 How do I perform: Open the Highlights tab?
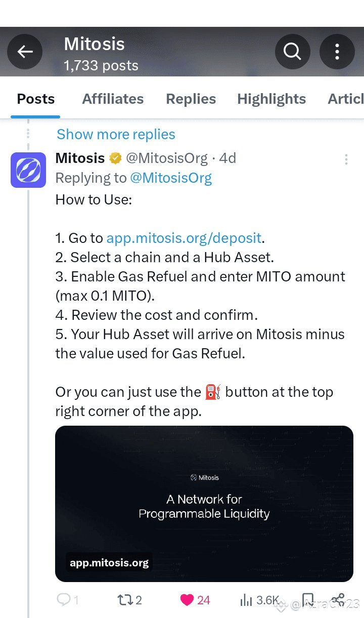point(271,99)
